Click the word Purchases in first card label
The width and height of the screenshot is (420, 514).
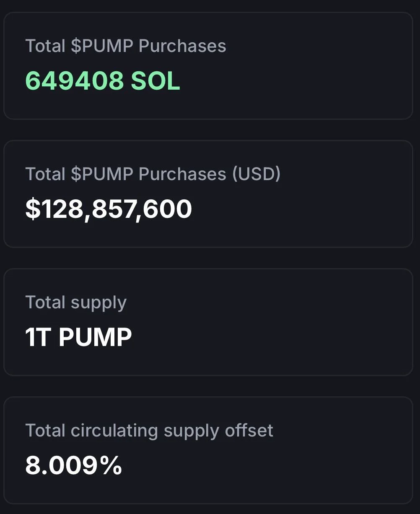(182, 46)
